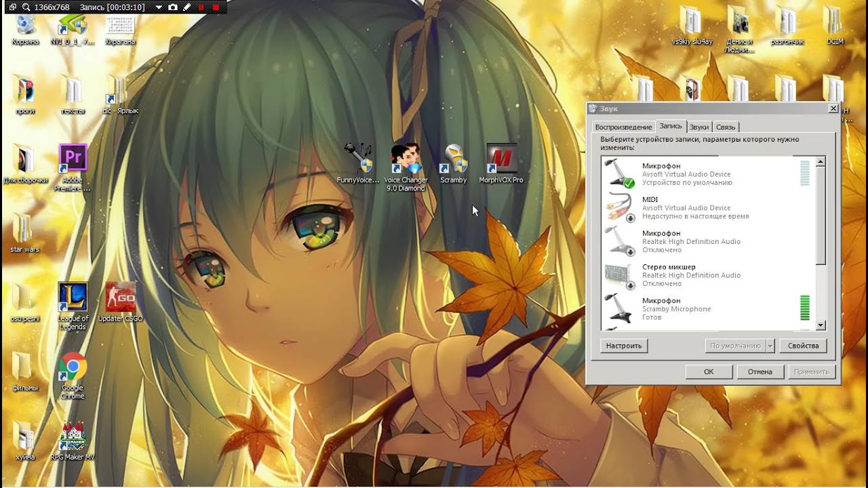The width and height of the screenshot is (868, 488).
Task: Click the По умолчанию button
Action: click(x=735, y=346)
